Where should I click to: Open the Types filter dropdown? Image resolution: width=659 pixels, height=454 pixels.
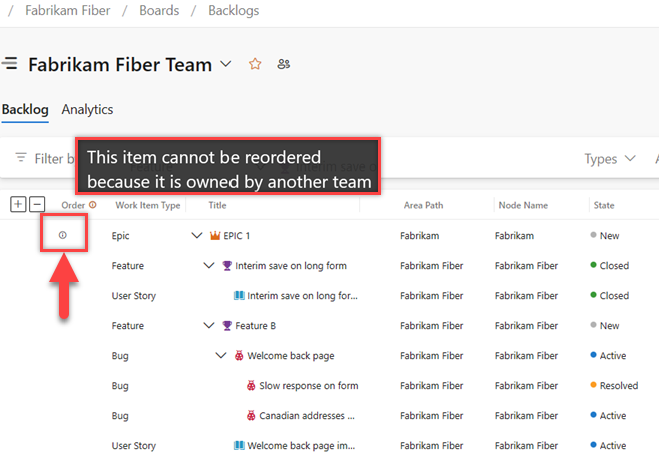tap(609, 158)
